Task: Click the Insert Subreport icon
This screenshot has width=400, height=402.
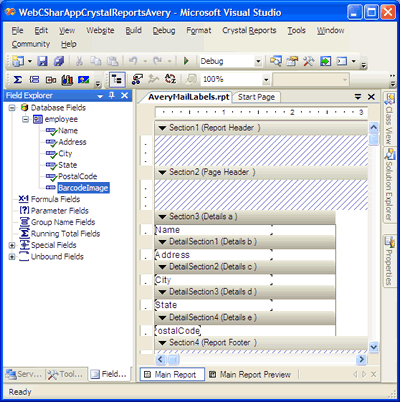Action: 51,80
